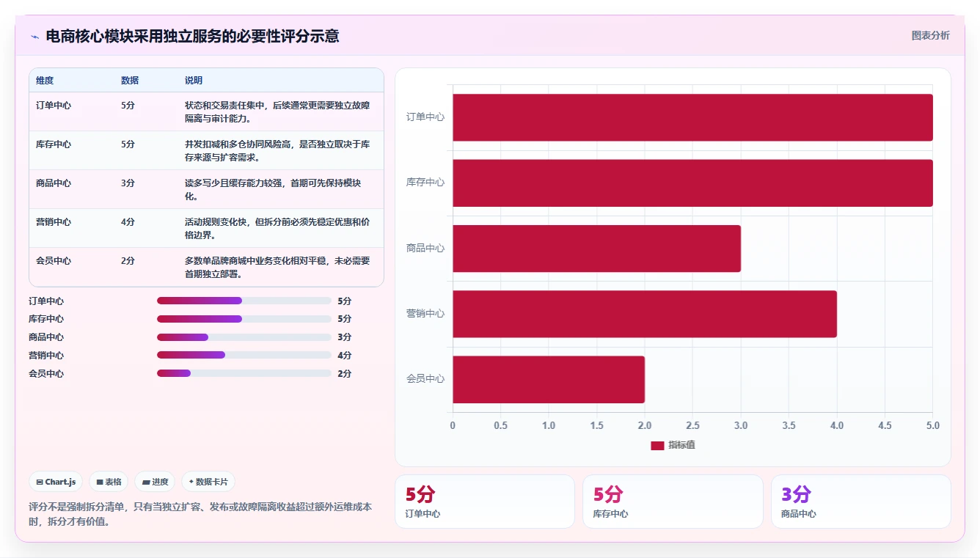Click the description starting 状态和交易责任集中

click(x=277, y=111)
